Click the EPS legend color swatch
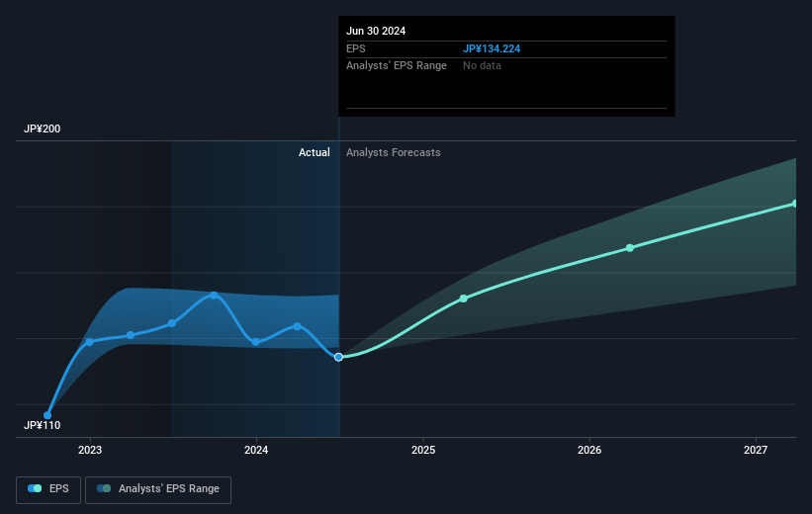Screen dimensions: 812x514 point(35,488)
